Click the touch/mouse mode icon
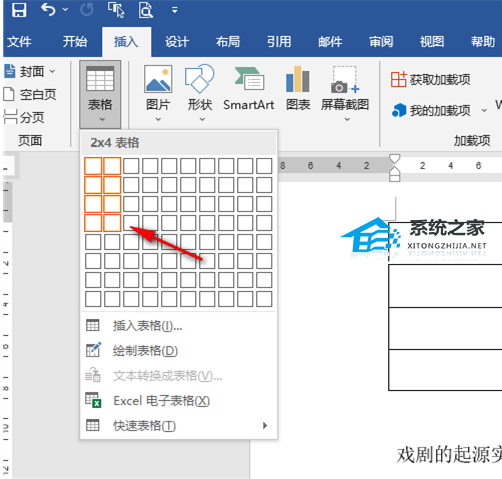This screenshot has height=479, width=502. pos(116,10)
